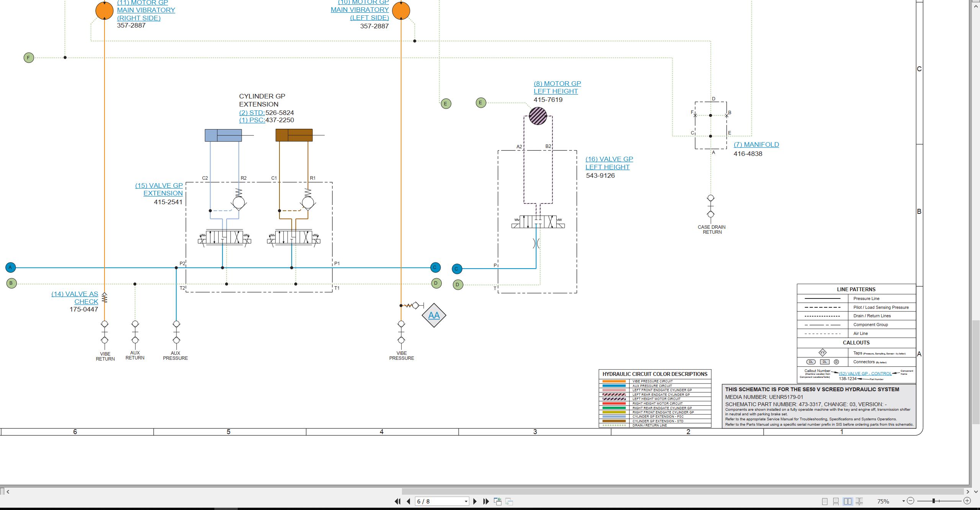This screenshot has height=510, width=980.
Task: Switch to single page view
Action: 825,501
